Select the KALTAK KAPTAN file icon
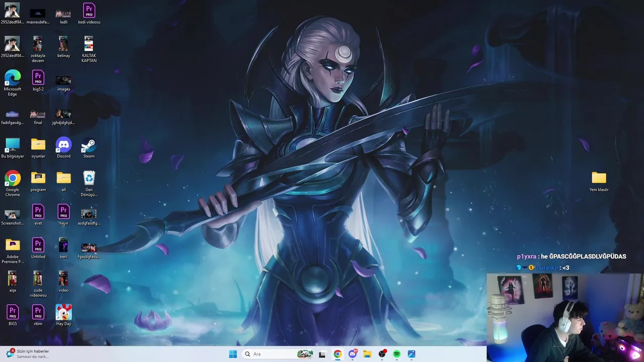The width and height of the screenshot is (644, 362). (89, 49)
